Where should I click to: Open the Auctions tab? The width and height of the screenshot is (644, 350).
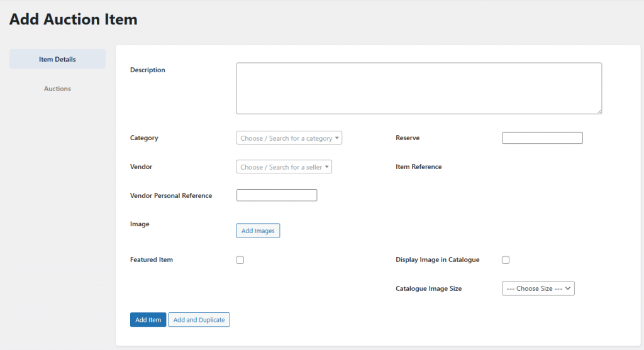(x=57, y=89)
